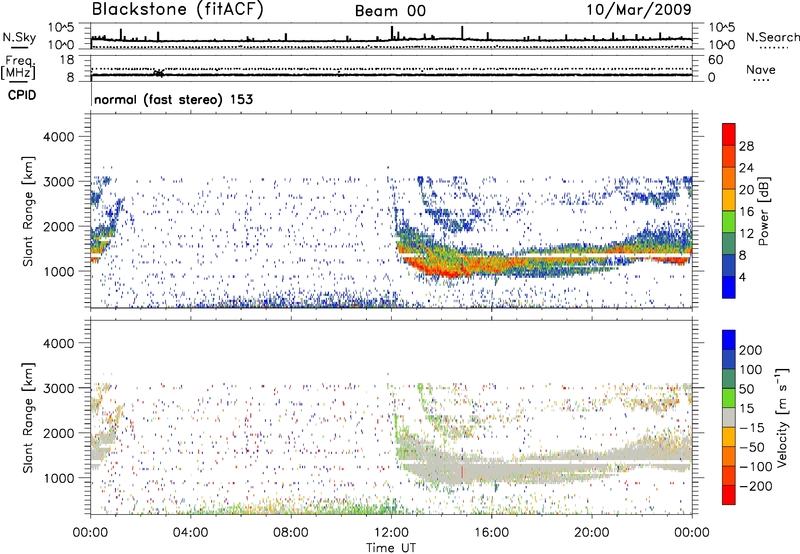
Task: Click the '2000' tick on velocity plot
Action: click(x=59, y=433)
